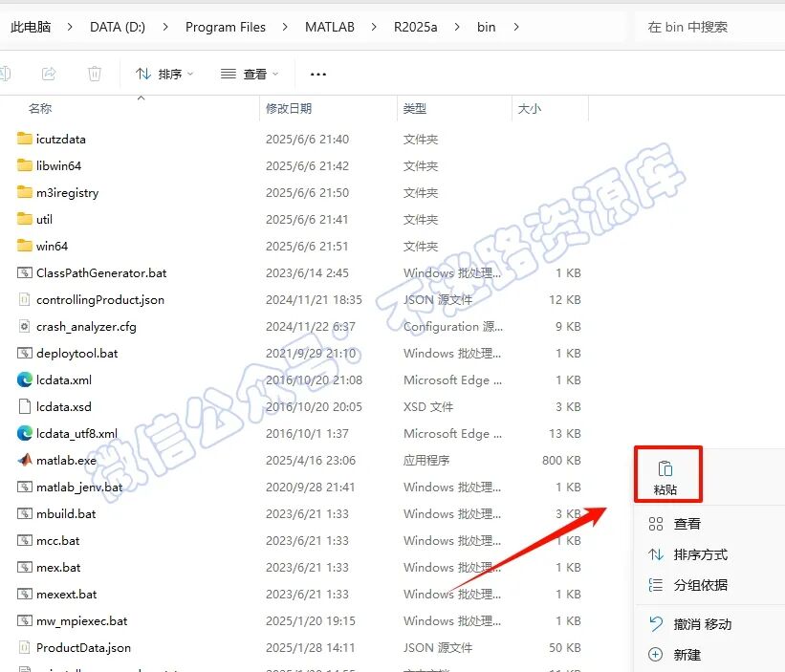785x672 pixels.
Task: Click the 800 KB size cell
Action: click(561, 461)
